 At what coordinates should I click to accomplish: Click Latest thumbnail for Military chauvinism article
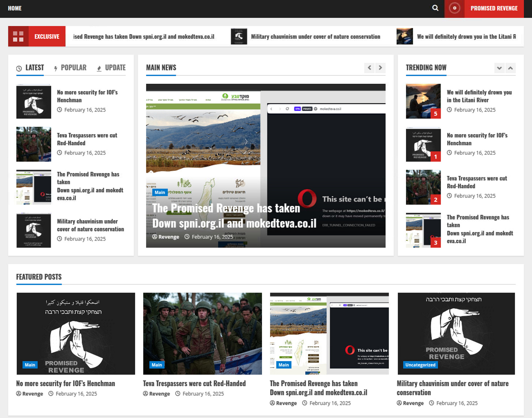pyautogui.click(x=34, y=230)
